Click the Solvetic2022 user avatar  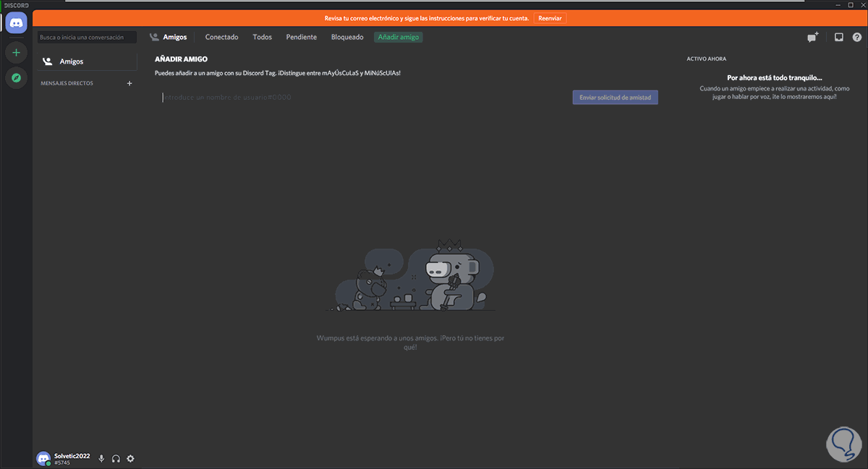[43, 458]
